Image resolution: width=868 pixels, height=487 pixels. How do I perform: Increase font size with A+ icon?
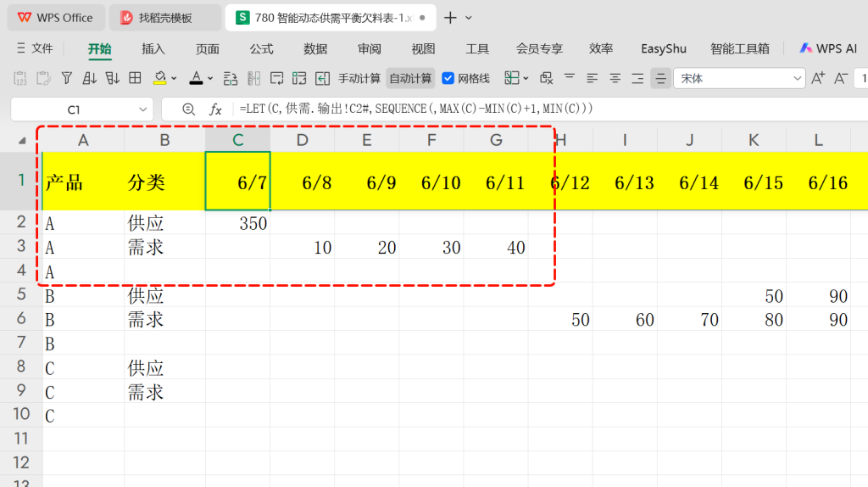pos(818,78)
